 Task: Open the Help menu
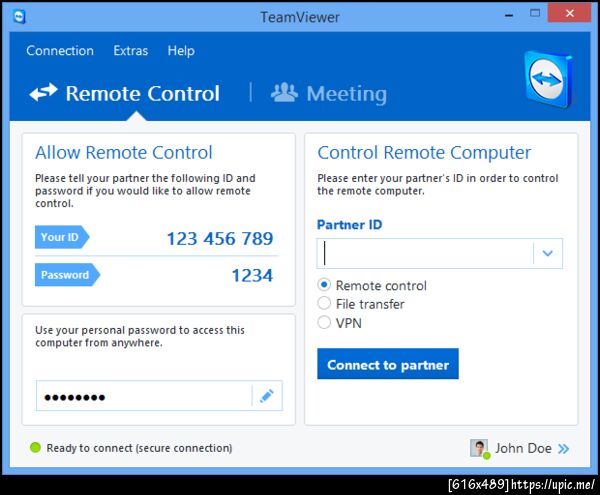pos(181,50)
